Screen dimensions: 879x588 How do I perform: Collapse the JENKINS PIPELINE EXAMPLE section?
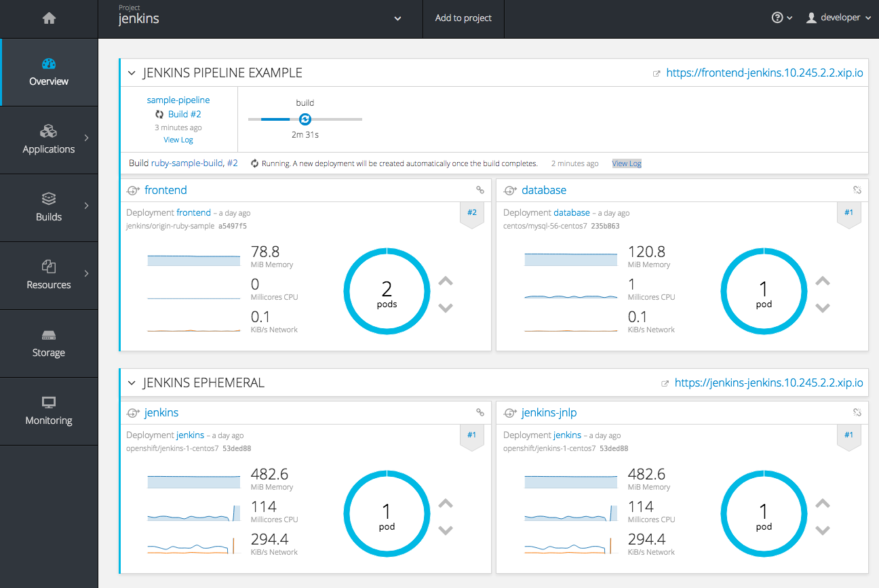click(132, 73)
